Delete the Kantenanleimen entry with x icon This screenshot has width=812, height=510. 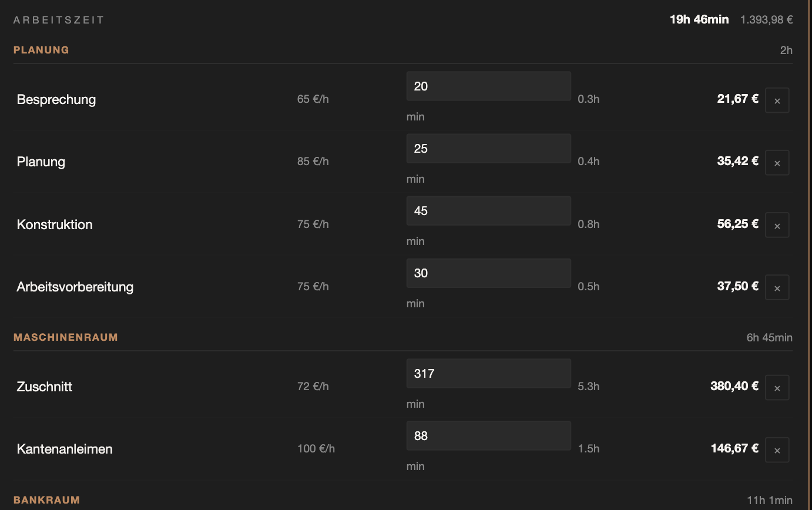(777, 450)
